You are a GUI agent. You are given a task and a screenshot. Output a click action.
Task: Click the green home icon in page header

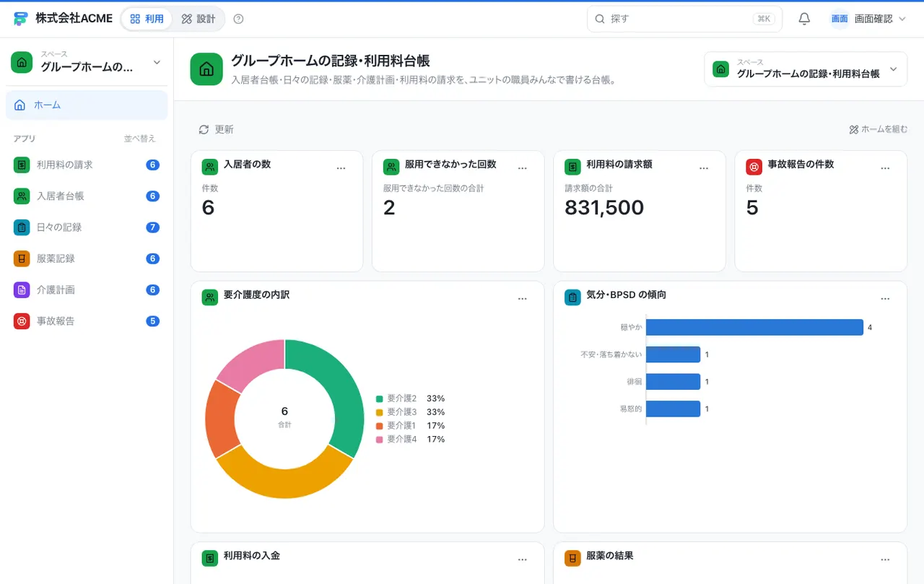pos(206,69)
